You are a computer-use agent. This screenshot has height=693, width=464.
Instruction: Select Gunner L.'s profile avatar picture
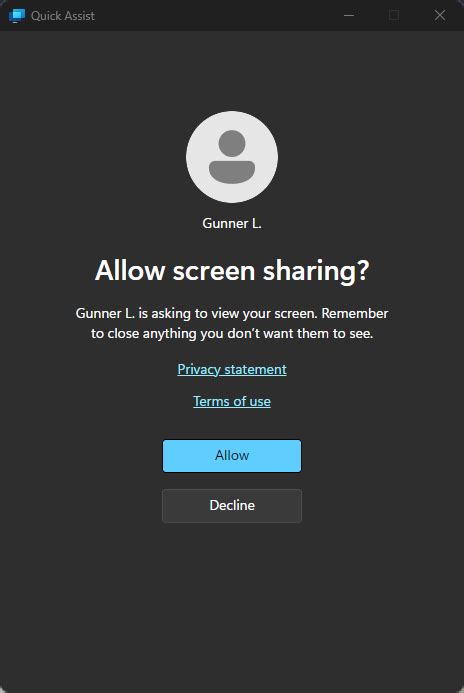pyautogui.click(x=232, y=157)
